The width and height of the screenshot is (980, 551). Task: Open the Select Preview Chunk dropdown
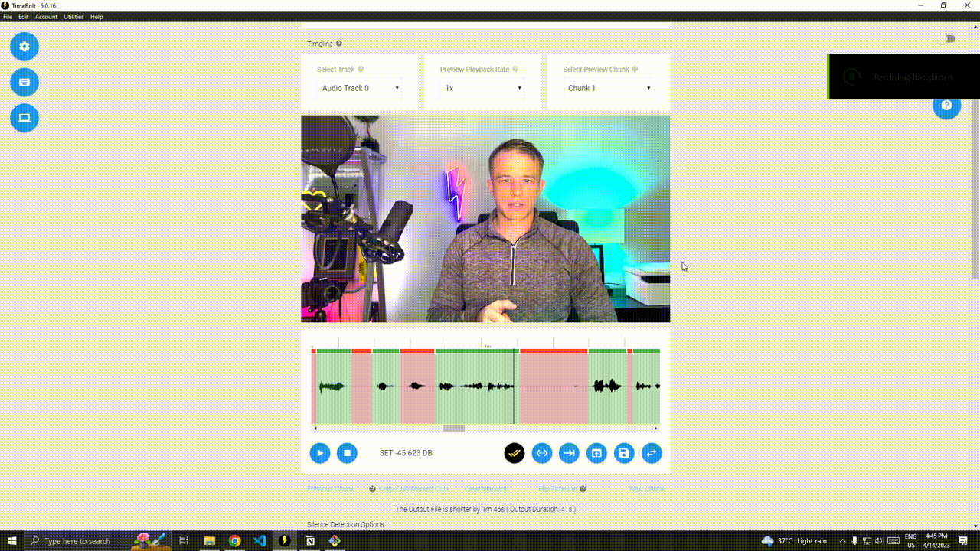click(x=609, y=88)
